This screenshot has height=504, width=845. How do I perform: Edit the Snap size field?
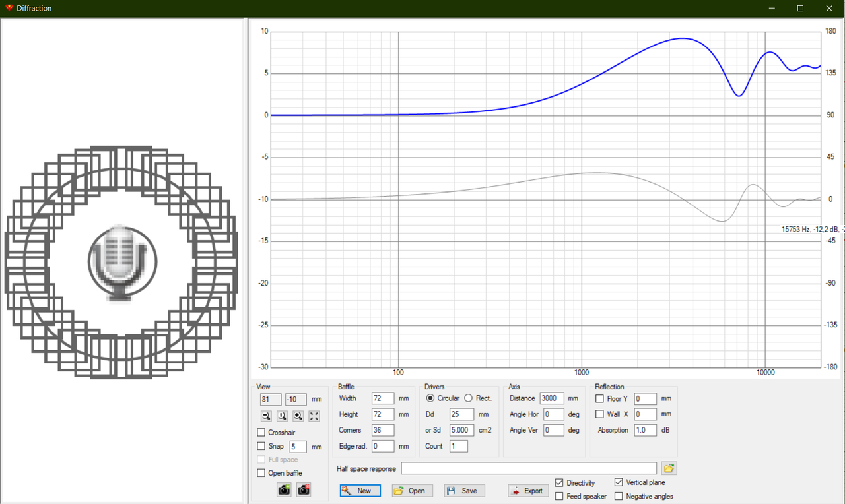coord(298,447)
